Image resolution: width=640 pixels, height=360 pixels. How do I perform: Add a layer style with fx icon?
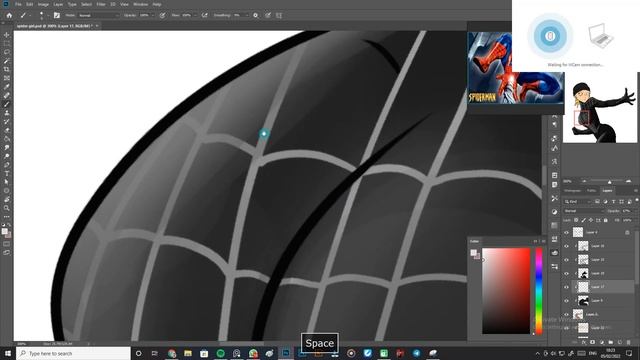click(584, 342)
